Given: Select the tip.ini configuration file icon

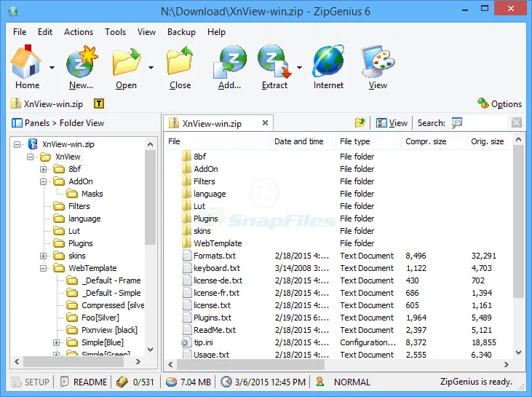Looking at the screenshot, I should click(185, 342).
